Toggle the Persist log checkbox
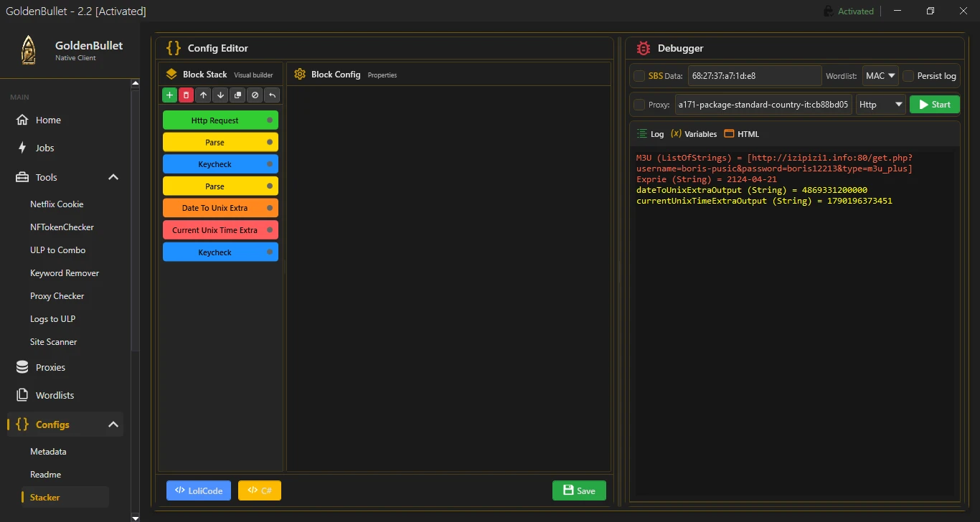The width and height of the screenshot is (980, 522). coord(908,76)
